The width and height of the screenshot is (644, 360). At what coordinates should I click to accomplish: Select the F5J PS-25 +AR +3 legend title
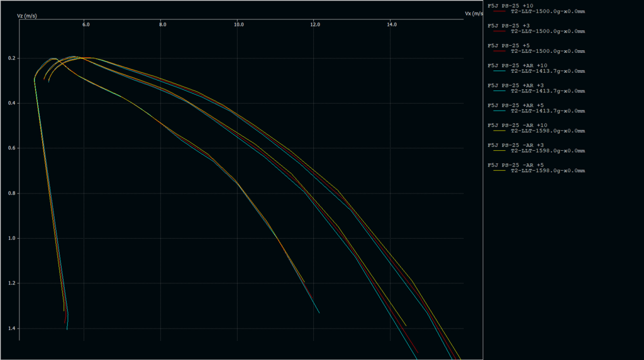point(516,85)
